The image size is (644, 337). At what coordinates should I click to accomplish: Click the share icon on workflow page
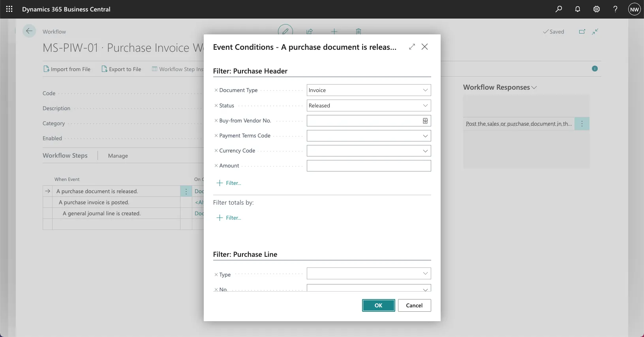click(x=310, y=31)
